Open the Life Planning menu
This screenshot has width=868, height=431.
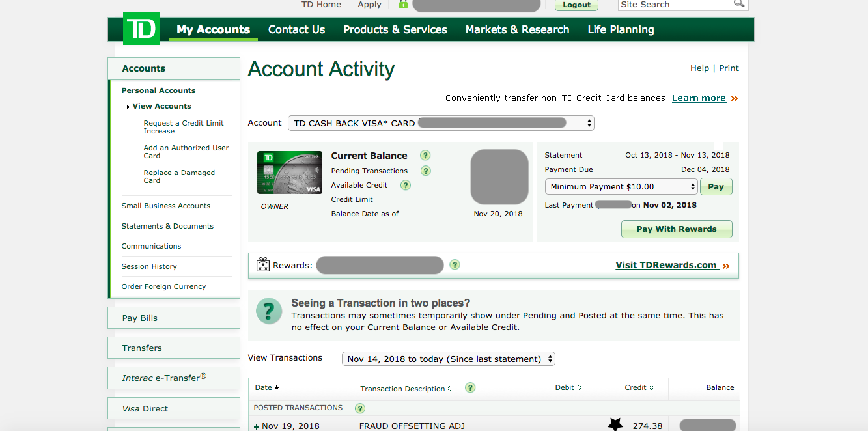pos(621,29)
